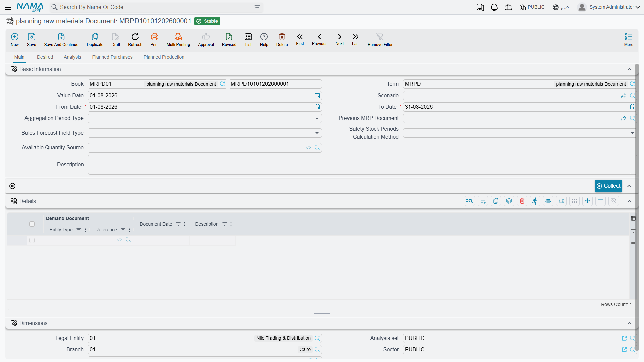644x362 pixels.
Task: Open From Date calendar picker
Action: [317, 107]
